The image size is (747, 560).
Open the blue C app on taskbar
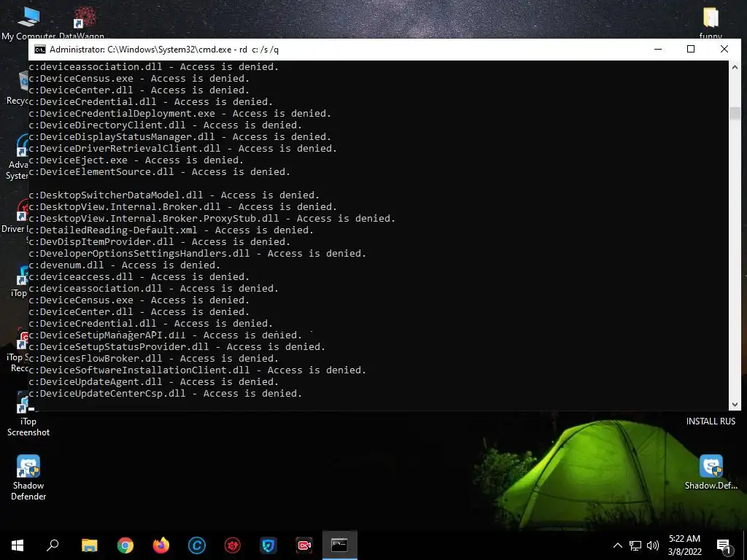point(197,545)
